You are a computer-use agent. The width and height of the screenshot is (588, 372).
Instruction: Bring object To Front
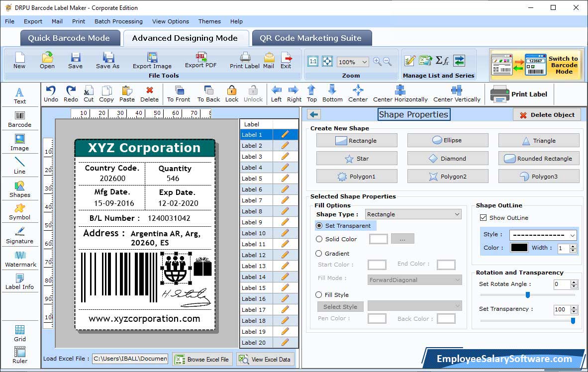(179, 94)
